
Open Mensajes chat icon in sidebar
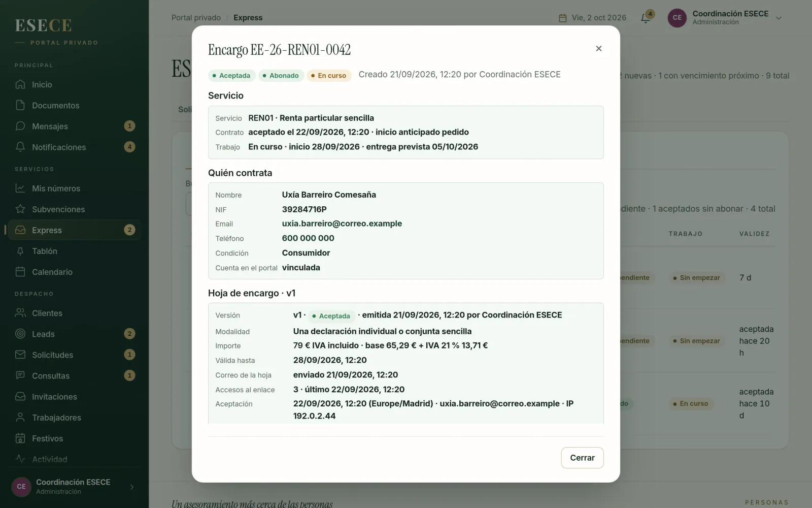pyautogui.click(x=20, y=126)
